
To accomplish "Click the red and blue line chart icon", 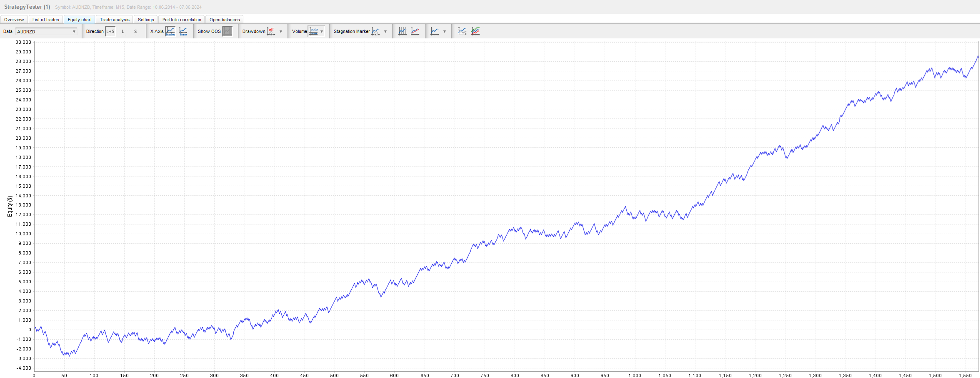I will point(415,31).
